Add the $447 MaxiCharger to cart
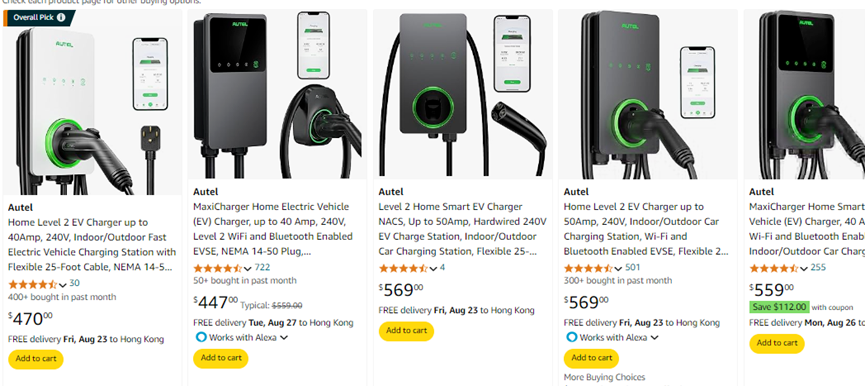The height and width of the screenshot is (386, 865). coord(221,358)
